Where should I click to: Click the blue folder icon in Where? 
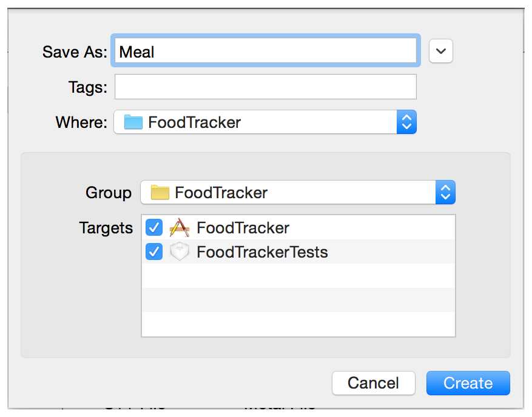coord(133,122)
